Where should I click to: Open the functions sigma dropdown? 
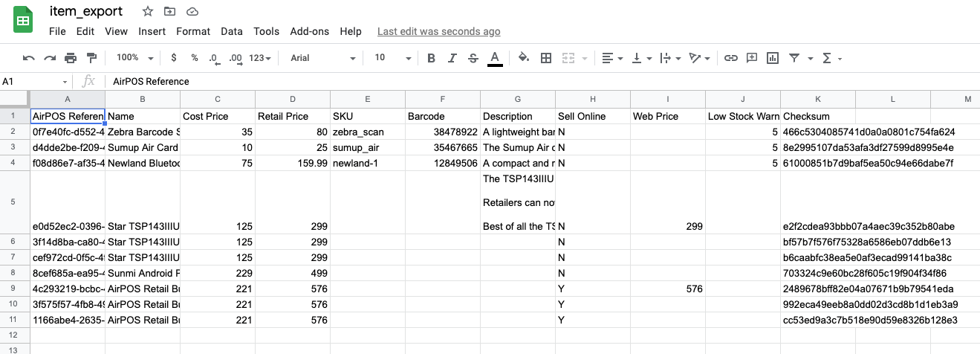pyautogui.click(x=831, y=58)
